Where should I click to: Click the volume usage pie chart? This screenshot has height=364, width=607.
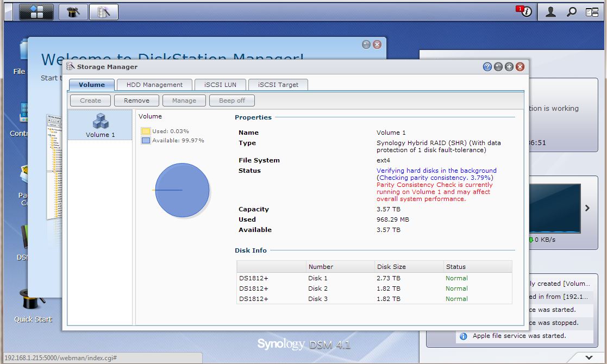[x=183, y=190]
